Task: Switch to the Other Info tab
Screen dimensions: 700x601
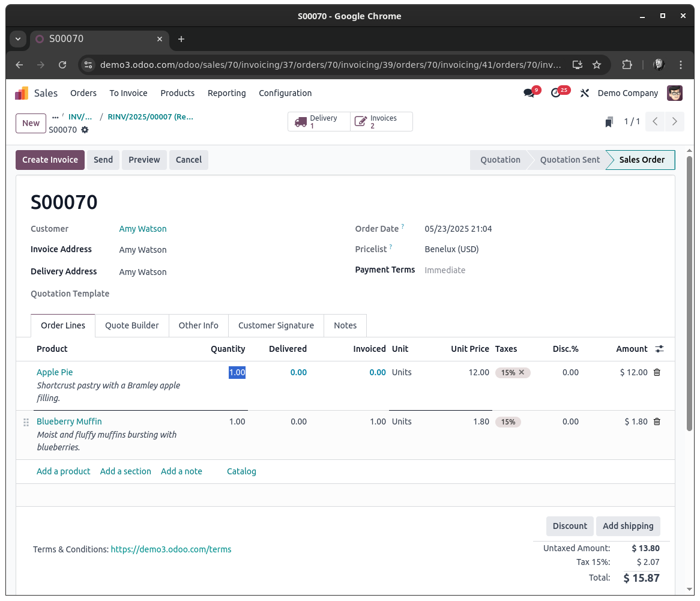Action: pos(199,325)
